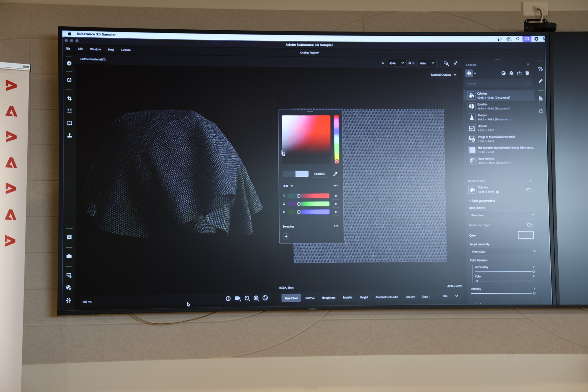
Task: Switch to the Roughness channel tab
Action: tap(329, 298)
